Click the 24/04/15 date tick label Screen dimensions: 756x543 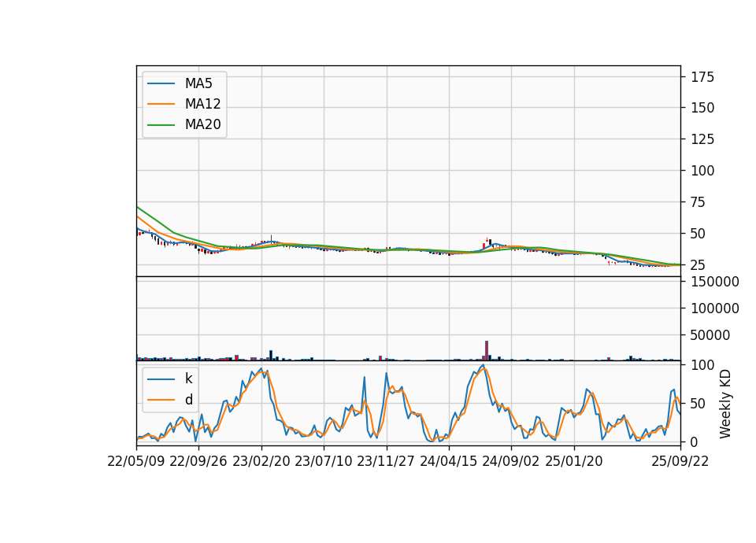pyautogui.click(x=448, y=461)
